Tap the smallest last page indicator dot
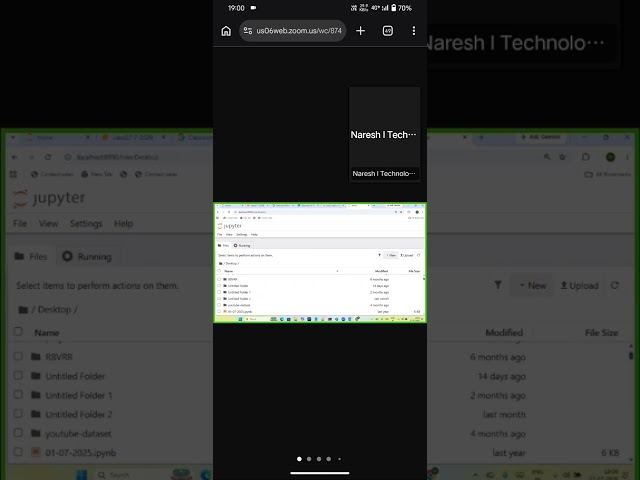This screenshot has height=480, width=640. coord(340,459)
